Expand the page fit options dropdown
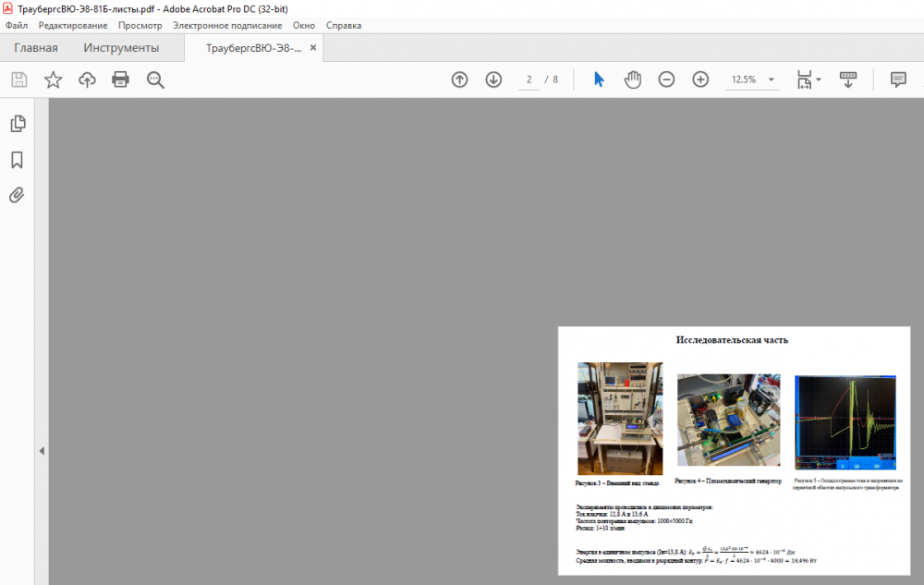The image size is (924, 585). [x=819, y=80]
